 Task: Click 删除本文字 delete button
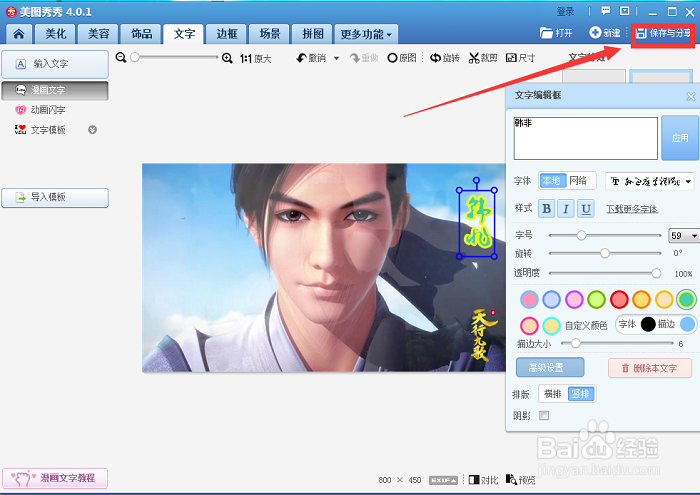click(650, 368)
